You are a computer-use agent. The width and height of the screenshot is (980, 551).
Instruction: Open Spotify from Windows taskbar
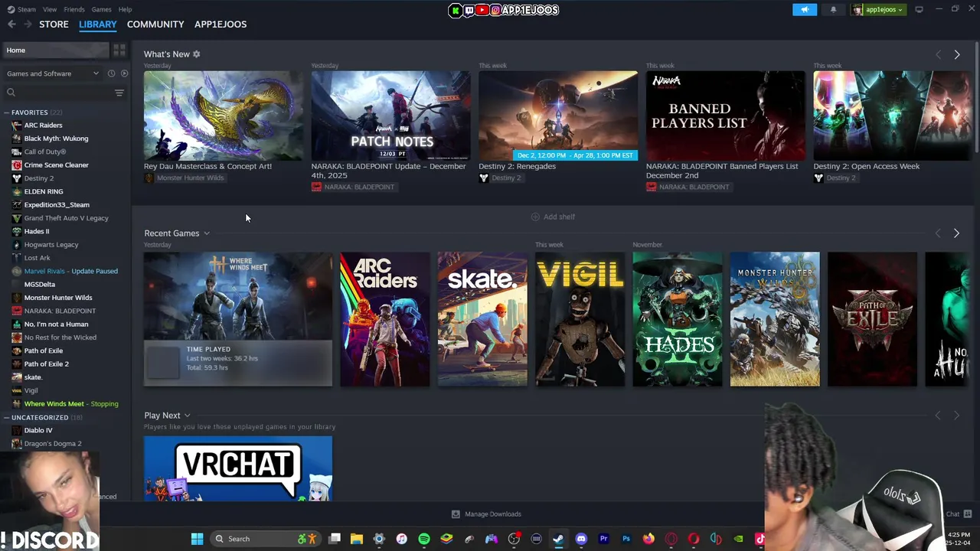[424, 539]
